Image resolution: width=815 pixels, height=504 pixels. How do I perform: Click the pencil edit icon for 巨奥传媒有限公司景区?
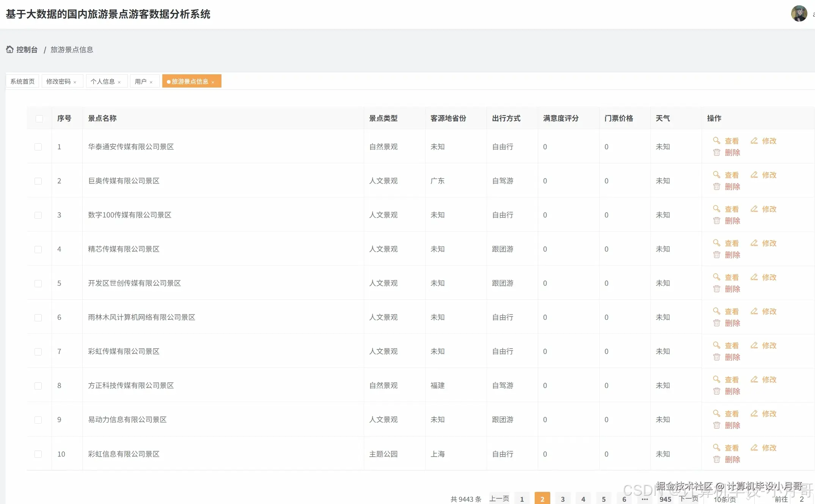(754, 175)
